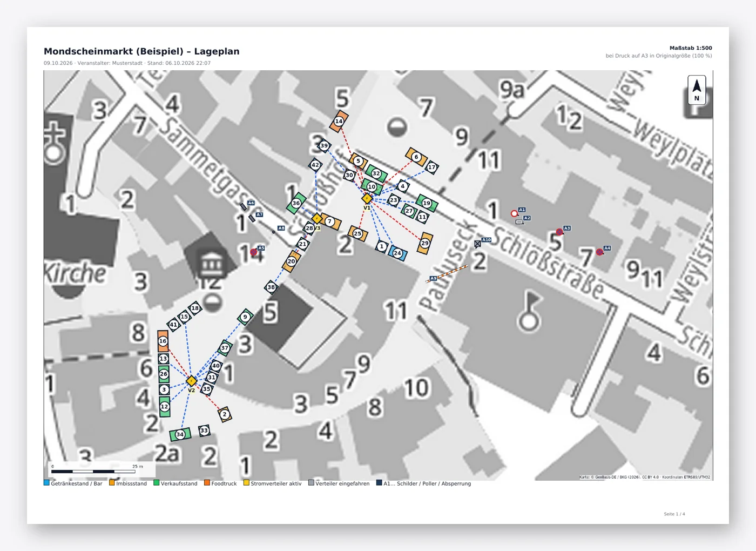
Task: Click sign marker A10
Action: [x=477, y=244]
